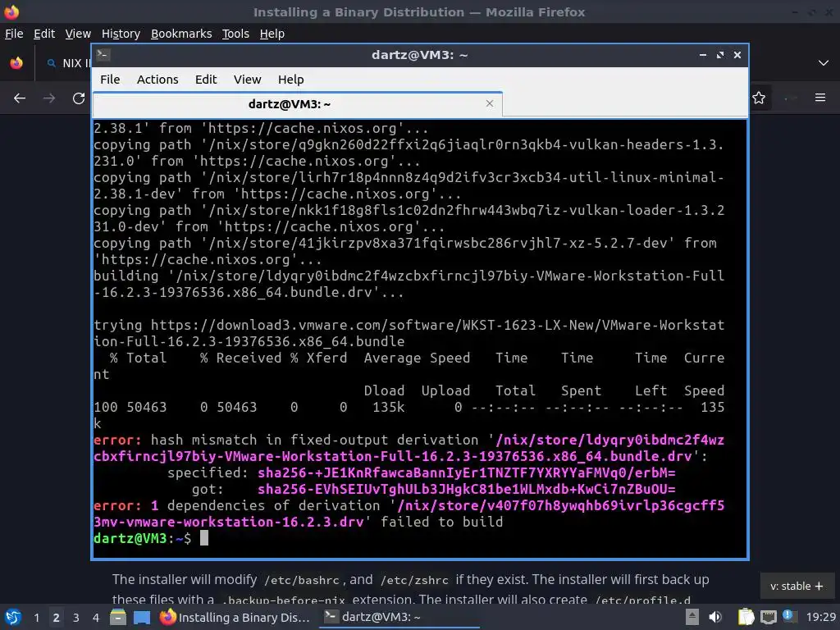Expand the Firefox list all tabs chevron
840x630 pixels.
tap(824, 62)
